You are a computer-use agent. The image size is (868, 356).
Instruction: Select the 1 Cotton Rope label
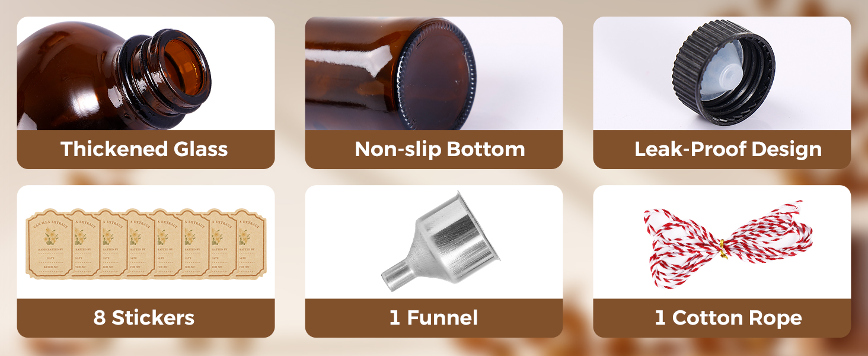click(x=728, y=317)
